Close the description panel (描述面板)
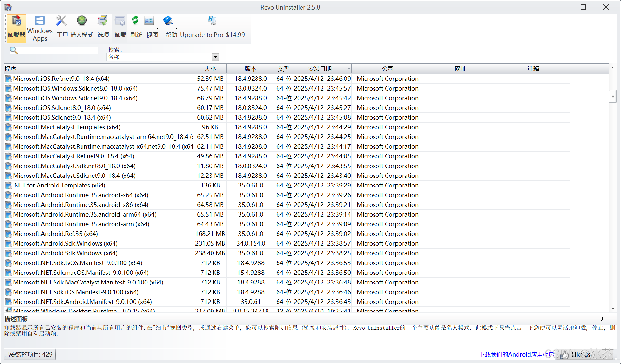 611,319
